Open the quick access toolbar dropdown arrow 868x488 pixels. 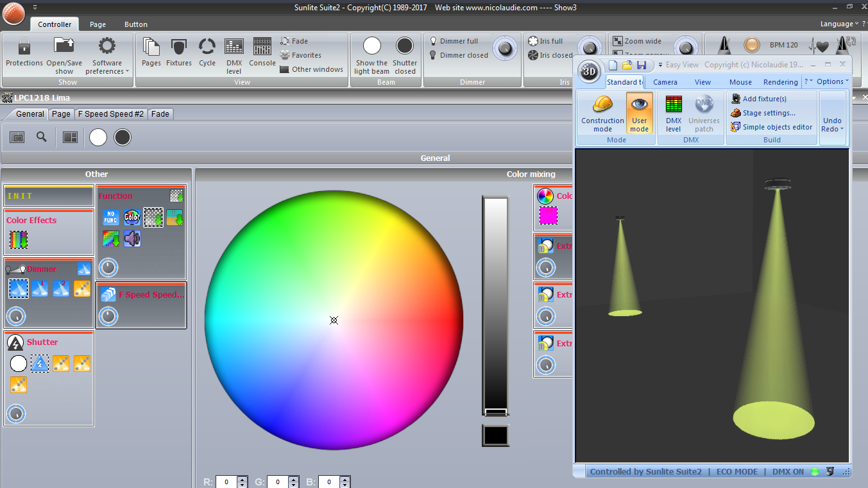click(x=34, y=7)
